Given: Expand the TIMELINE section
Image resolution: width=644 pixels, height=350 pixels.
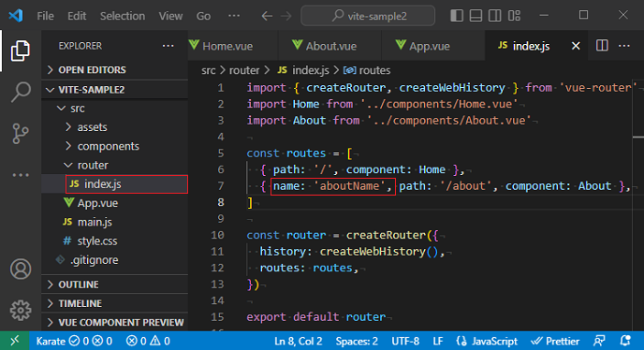Looking at the screenshot, I should point(115,303).
